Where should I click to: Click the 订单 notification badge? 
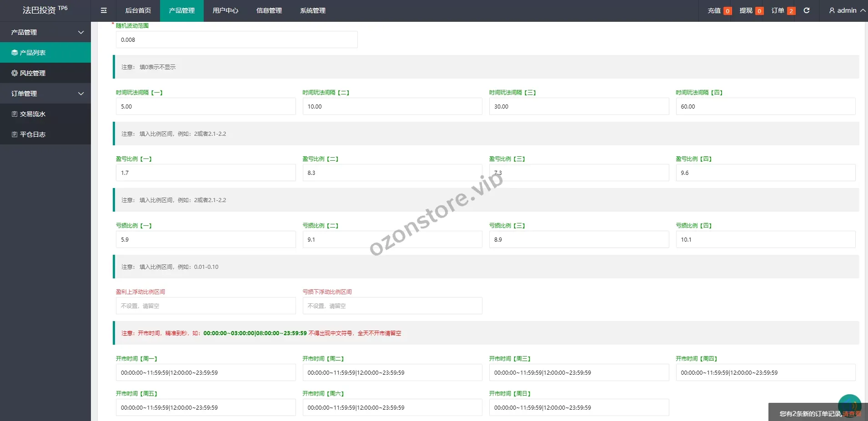tap(791, 11)
